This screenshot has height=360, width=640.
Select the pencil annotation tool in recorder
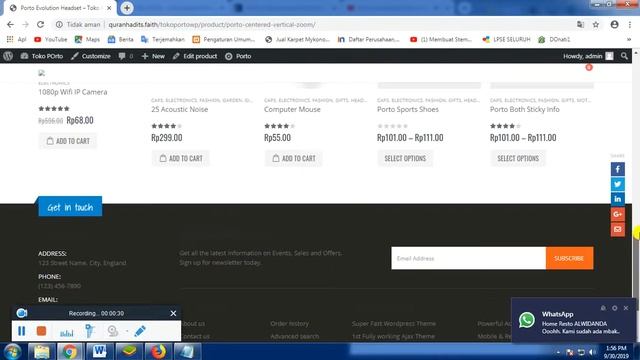pos(140,331)
